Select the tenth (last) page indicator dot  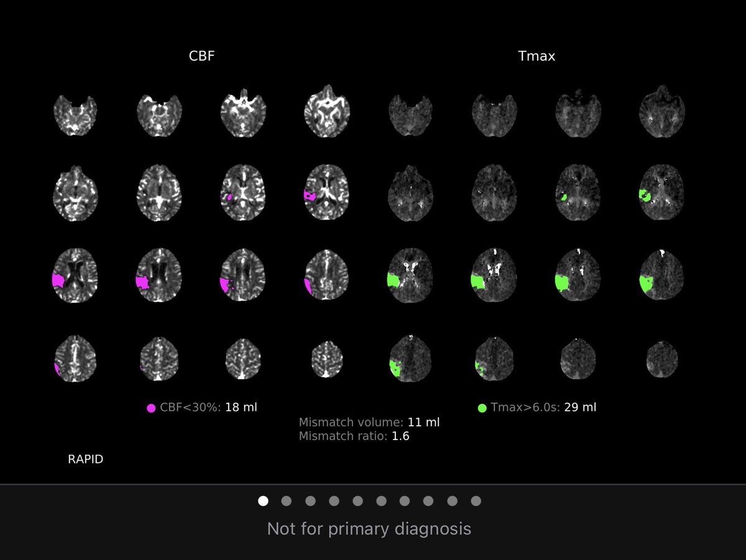pos(476,501)
